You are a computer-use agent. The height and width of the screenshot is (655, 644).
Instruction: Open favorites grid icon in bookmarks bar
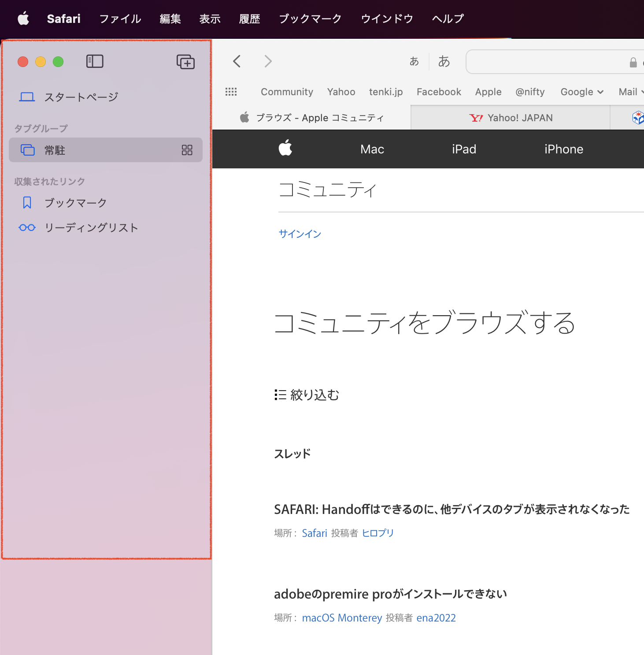click(x=231, y=92)
